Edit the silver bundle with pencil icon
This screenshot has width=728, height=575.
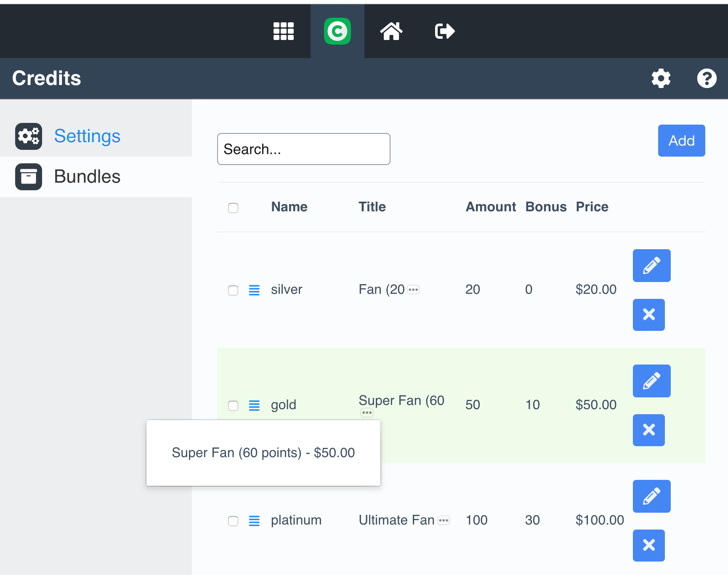tap(651, 266)
